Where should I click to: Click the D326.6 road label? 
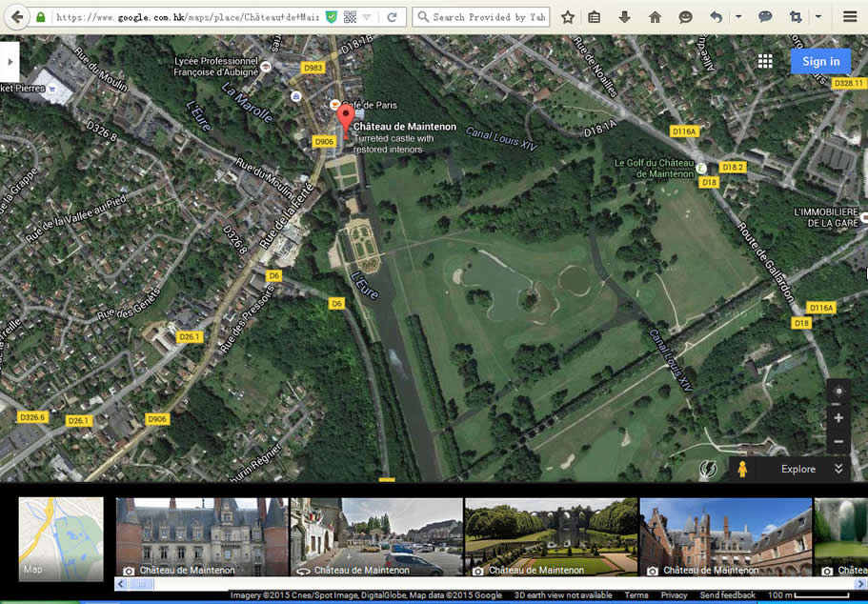coord(32,417)
